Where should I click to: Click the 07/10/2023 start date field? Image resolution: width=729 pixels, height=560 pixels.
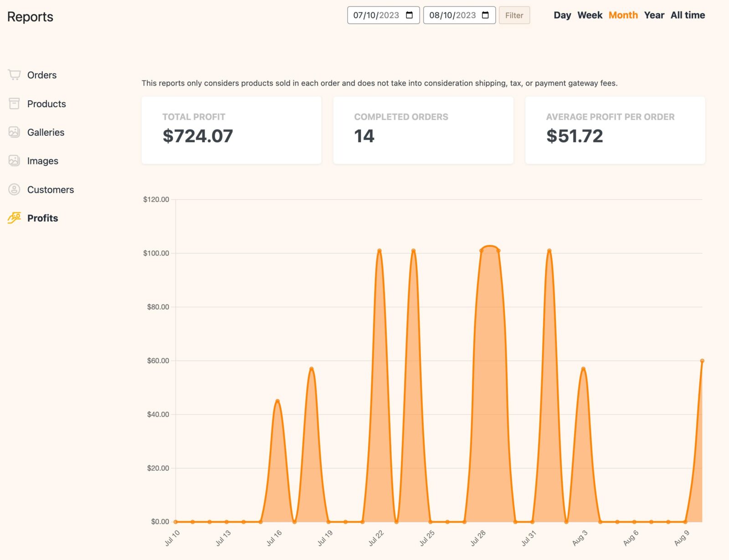coord(383,15)
